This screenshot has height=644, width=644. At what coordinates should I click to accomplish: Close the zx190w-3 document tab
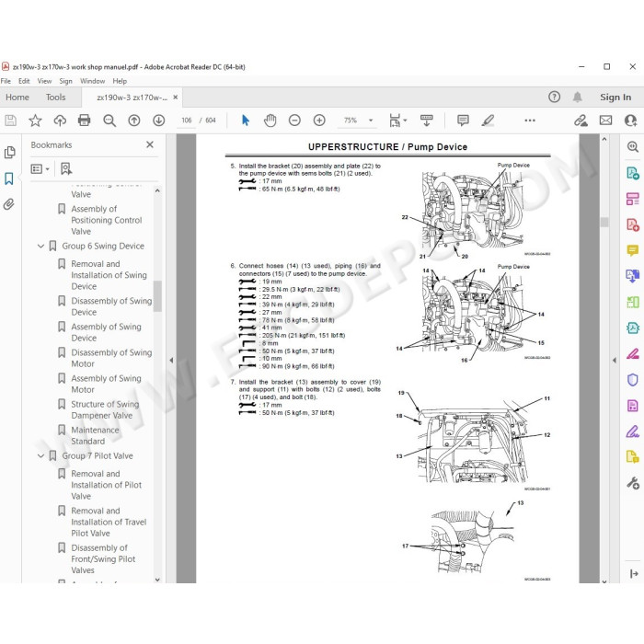[x=176, y=98]
